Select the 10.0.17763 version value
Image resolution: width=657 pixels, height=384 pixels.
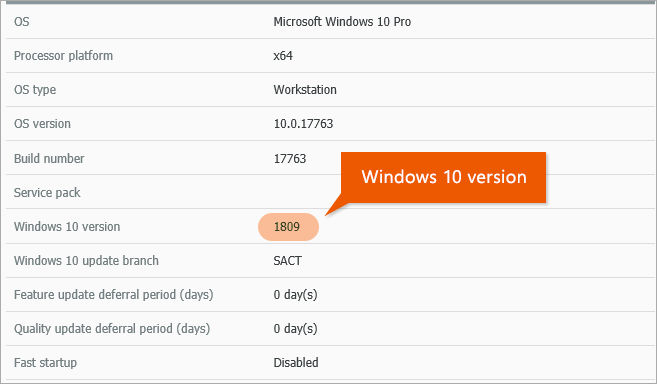pyautogui.click(x=303, y=124)
